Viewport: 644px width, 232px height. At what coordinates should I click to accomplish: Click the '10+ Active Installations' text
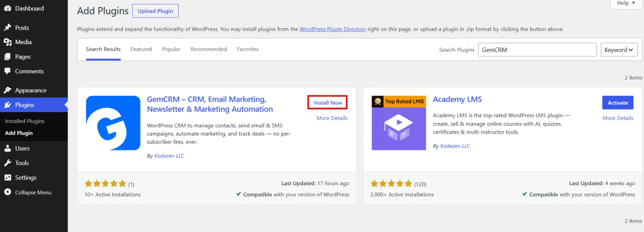113,194
